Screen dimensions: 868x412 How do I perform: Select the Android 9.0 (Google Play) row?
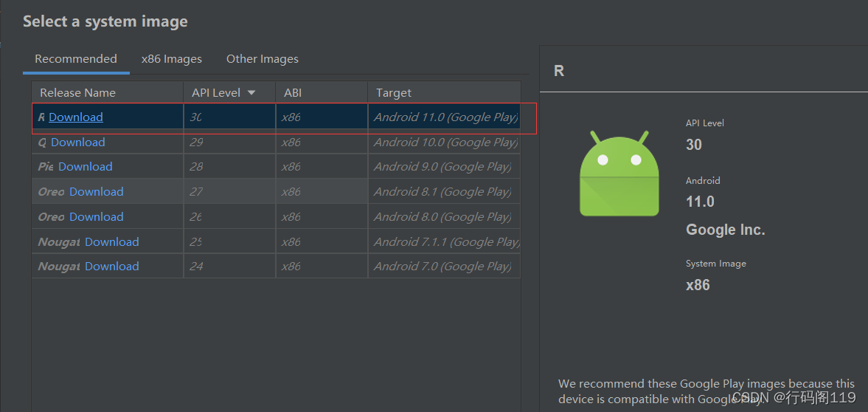(x=276, y=166)
